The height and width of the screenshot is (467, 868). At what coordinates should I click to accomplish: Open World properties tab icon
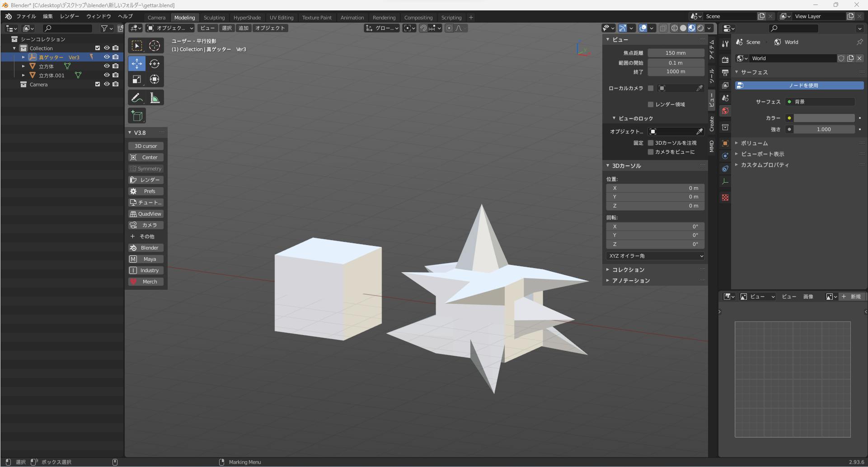click(725, 111)
